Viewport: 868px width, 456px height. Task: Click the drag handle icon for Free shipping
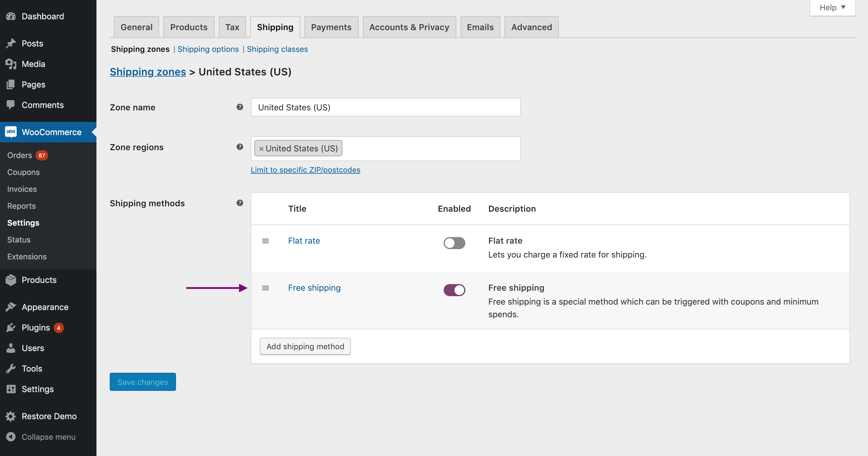coord(265,288)
